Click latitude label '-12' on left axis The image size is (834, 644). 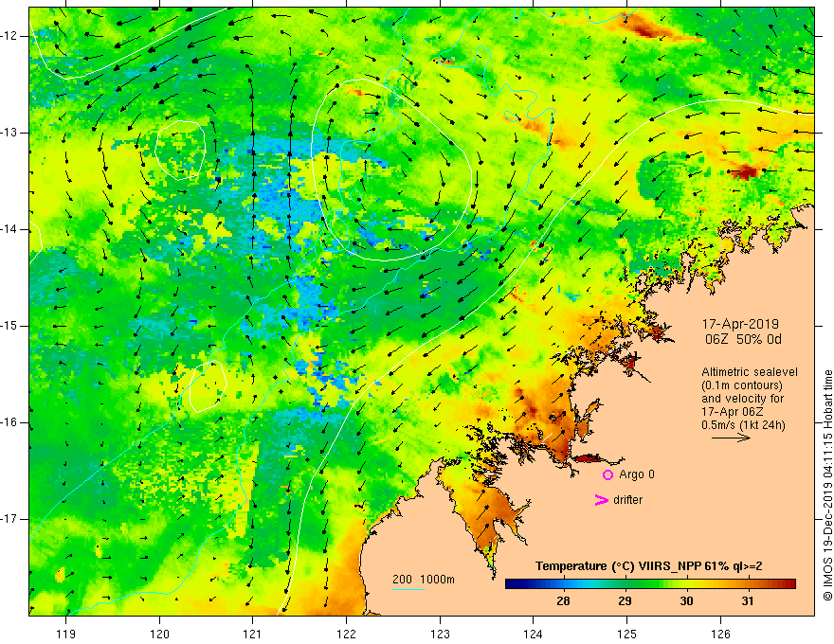click(10, 36)
